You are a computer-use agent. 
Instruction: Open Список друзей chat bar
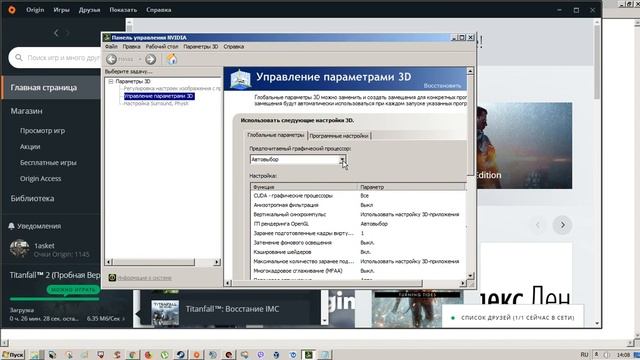(x=513, y=318)
